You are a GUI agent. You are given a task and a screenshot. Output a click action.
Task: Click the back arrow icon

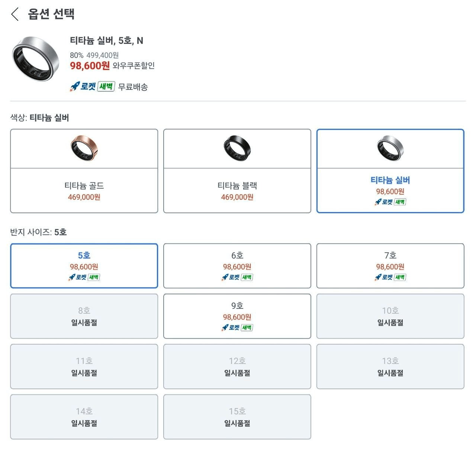pos(15,15)
